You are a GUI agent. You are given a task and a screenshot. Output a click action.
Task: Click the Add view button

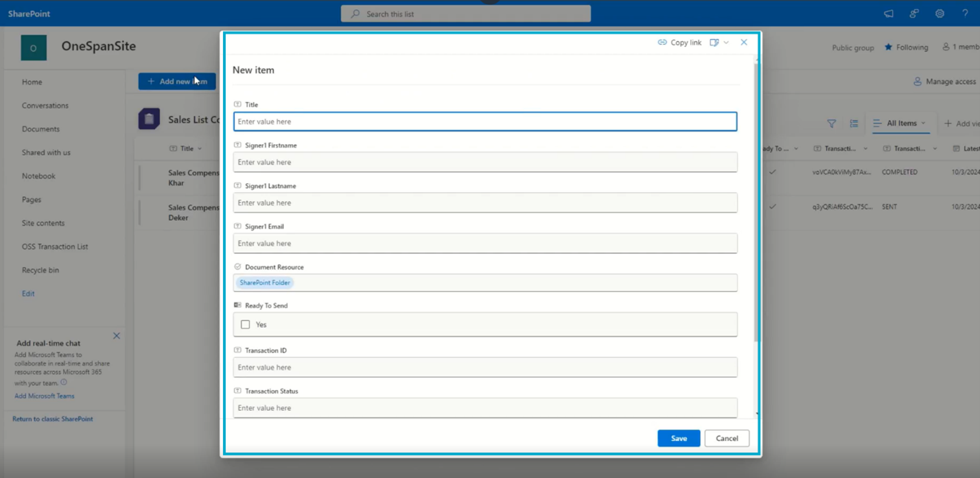(x=962, y=123)
